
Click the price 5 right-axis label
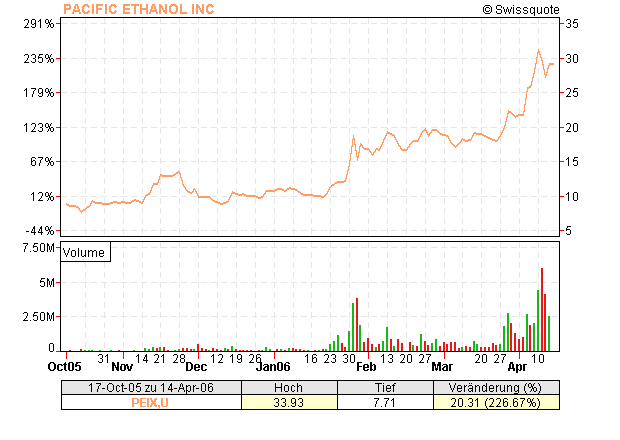pyautogui.click(x=568, y=230)
